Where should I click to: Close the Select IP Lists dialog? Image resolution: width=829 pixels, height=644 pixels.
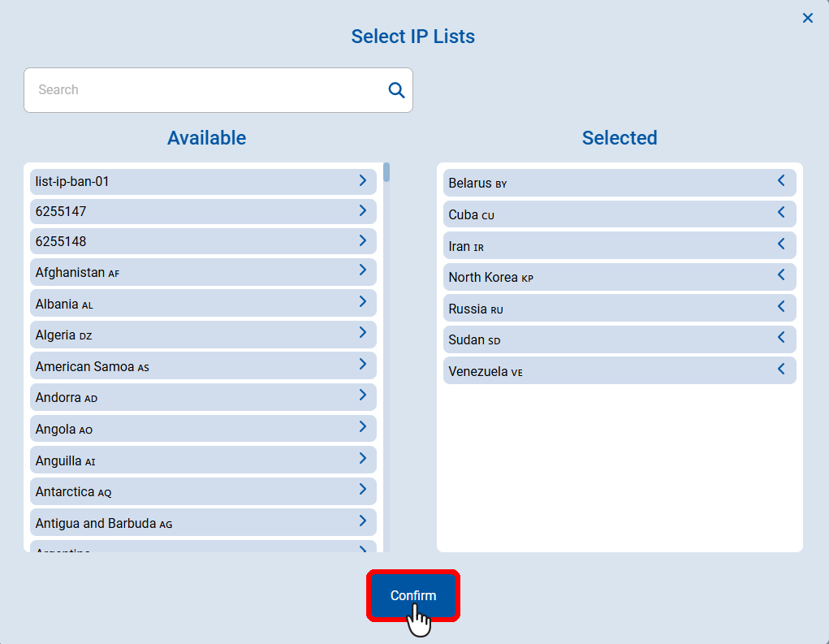[x=807, y=18]
